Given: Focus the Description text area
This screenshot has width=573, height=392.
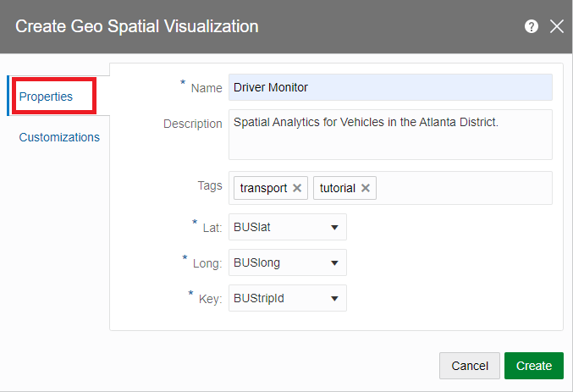Looking at the screenshot, I should [x=390, y=135].
